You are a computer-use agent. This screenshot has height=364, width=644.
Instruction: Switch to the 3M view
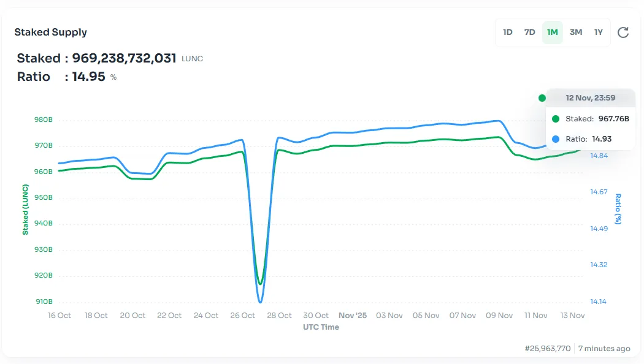click(x=575, y=32)
